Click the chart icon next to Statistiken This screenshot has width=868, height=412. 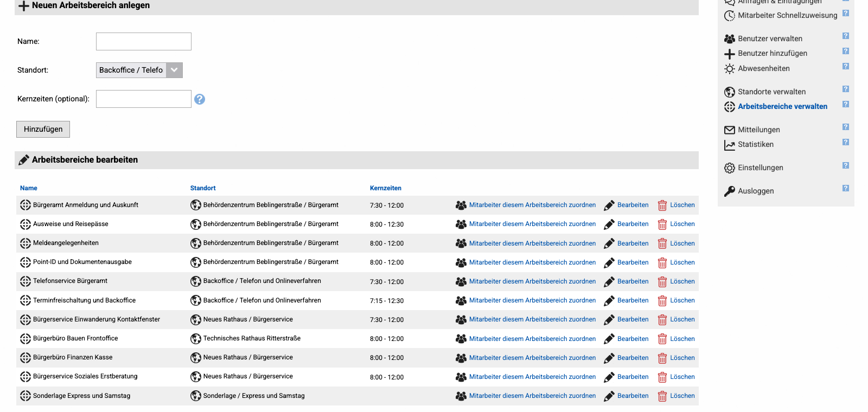pos(730,145)
